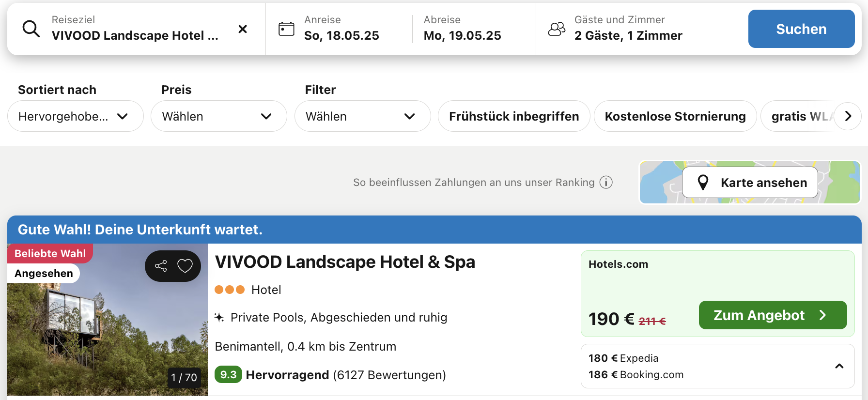Expand the Preis dropdown
Viewport: 868px width, 400px height.
(x=218, y=116)
